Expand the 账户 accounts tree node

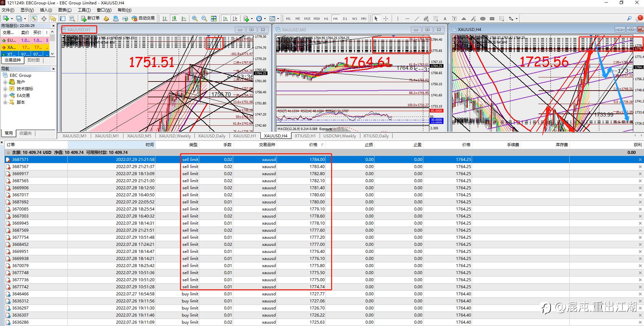(5, 82)
